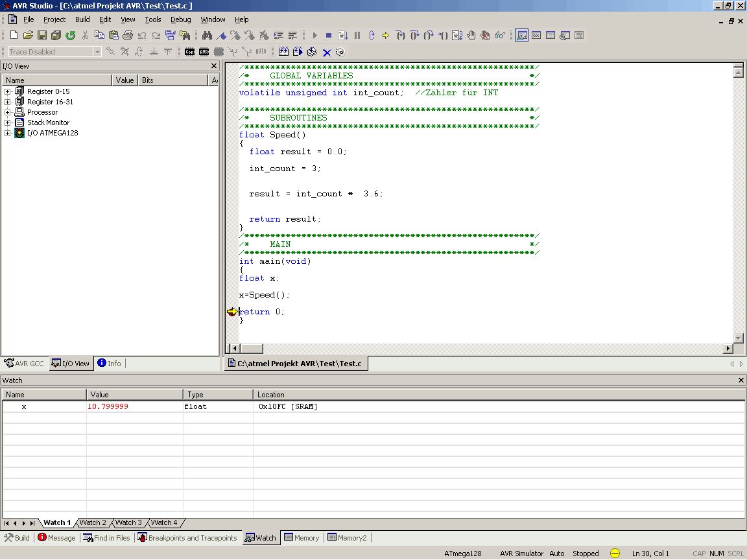Toggle bookmark with the blue flag icon
This screenshot has width=747, height=560.
point(221,35)
